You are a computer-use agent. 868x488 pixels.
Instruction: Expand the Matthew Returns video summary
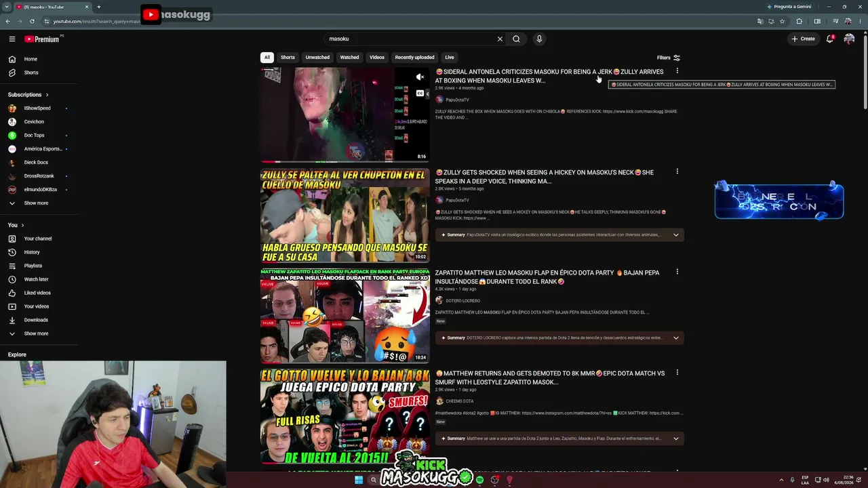(559, 439)
